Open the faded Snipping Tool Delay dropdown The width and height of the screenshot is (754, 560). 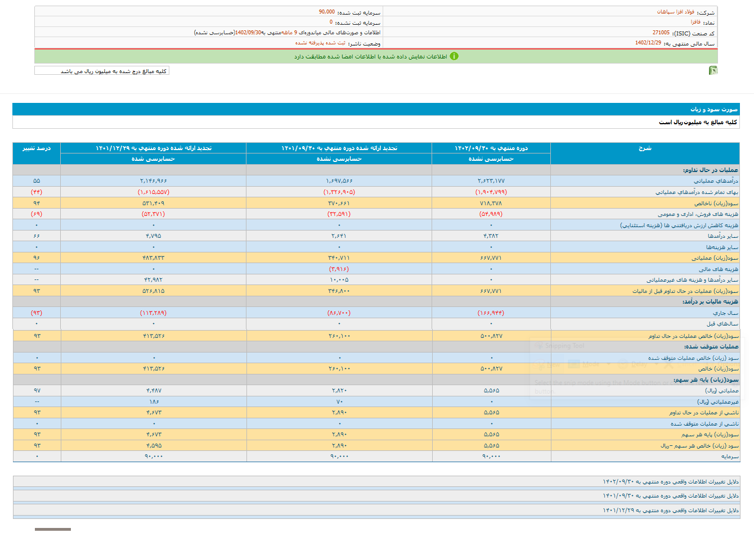[x=639, y=365]
